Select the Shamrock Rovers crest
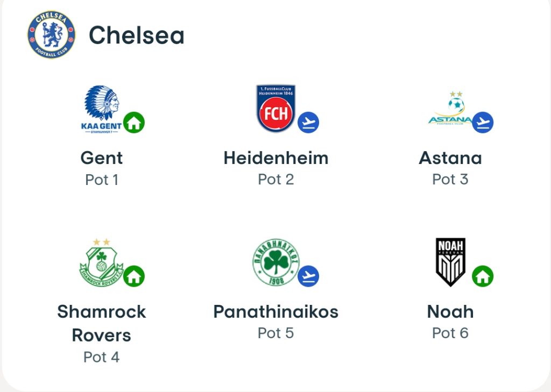551x392 pixels. pos(100,262)
